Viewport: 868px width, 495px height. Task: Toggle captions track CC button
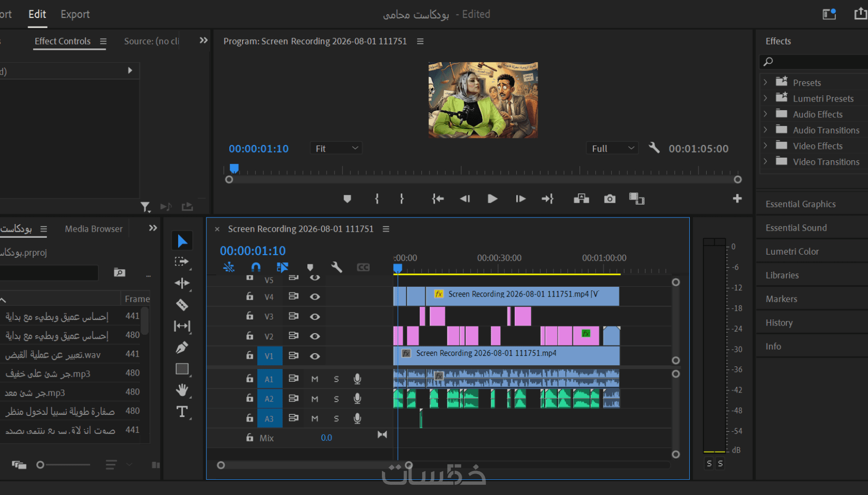(x=363, y=267)
